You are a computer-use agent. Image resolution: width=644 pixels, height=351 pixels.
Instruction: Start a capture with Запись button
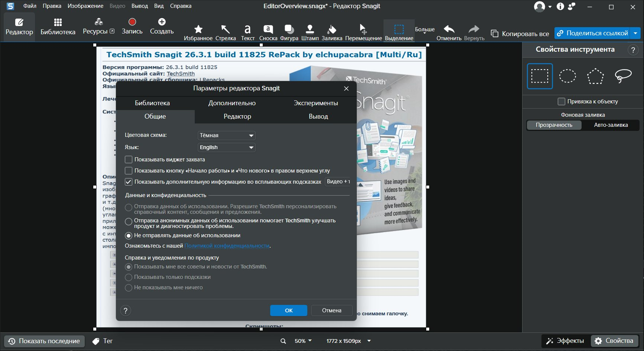(132, 26)
